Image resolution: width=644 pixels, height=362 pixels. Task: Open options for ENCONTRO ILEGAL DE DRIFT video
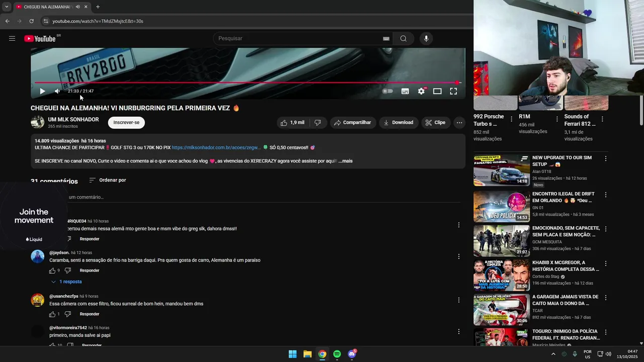606,195
